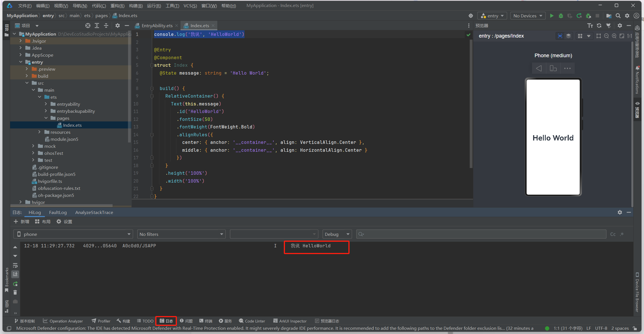Clear the log with the trash icon
Viewport: 644px width, 334px height.
click(15, 292)
